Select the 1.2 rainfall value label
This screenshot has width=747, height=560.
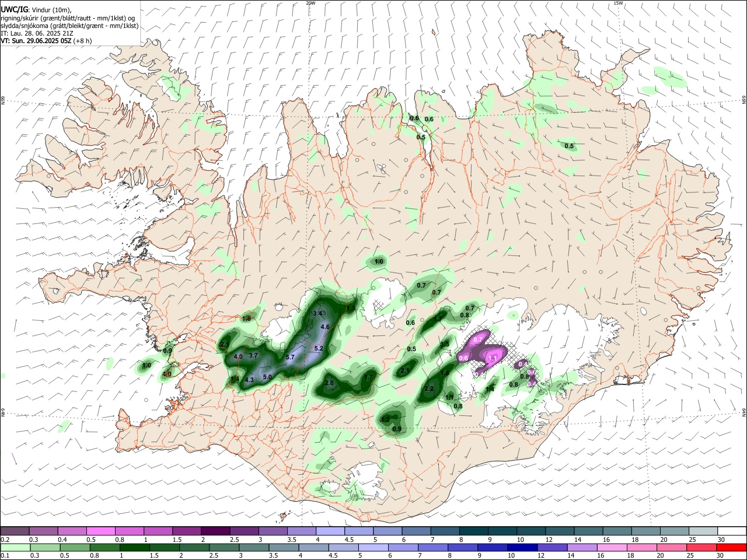[385, 419]
